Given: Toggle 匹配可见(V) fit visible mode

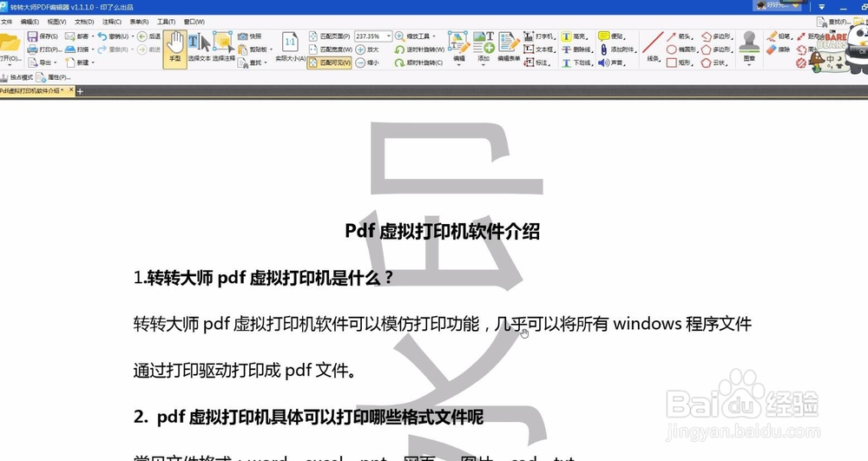Looking at the screenshot, I should 330,63.
